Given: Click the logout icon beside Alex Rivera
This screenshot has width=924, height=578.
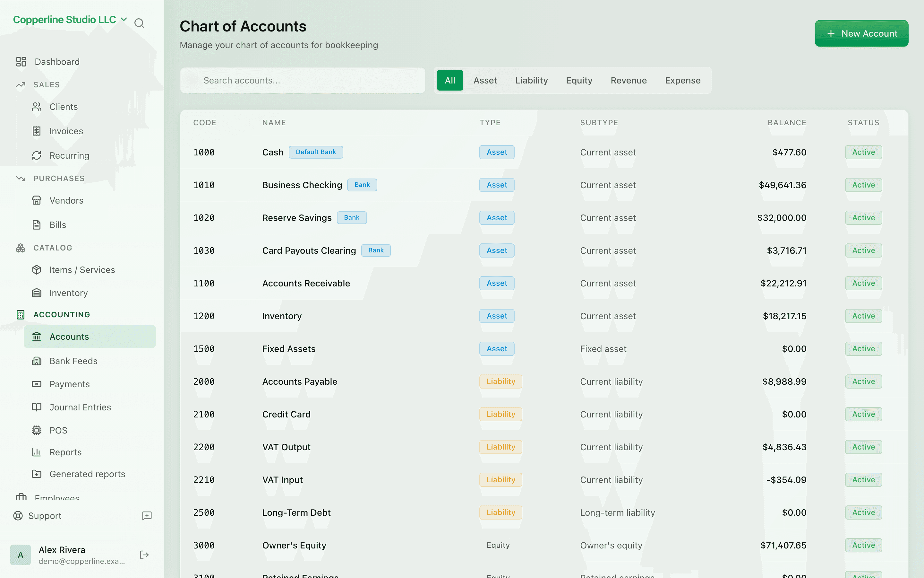Looking at the screenshot, I should [x=144, y=555].
